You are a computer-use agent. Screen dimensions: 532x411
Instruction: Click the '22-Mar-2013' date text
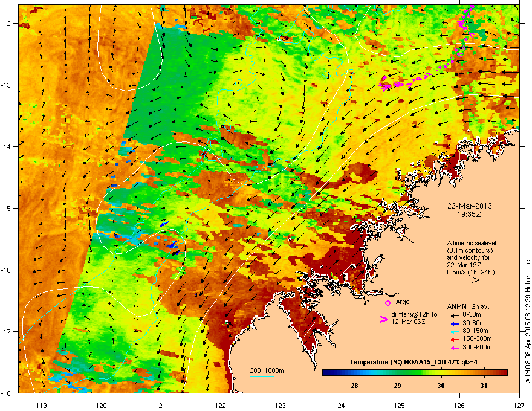click(x=469, y=206)
